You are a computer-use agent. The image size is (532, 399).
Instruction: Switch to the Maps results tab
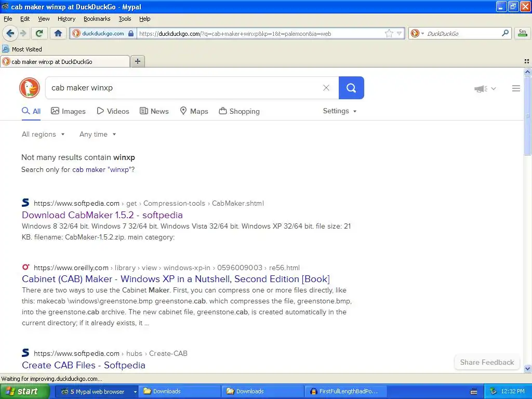click(x=194, y=111)
